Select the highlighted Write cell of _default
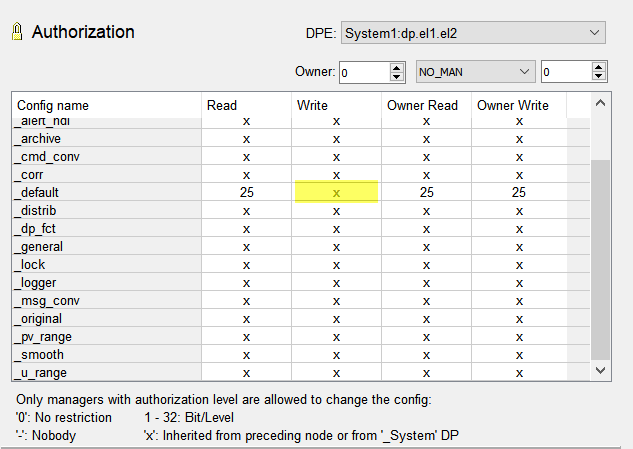Viewport: 633px width, 449px height. [x=336, y=192]
